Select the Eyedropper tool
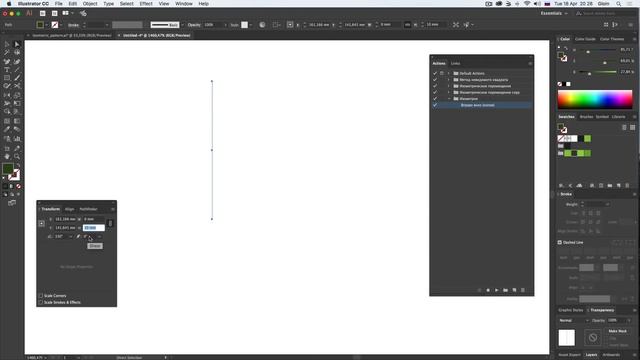This screenshot has height=360, width=640. (7, 129)
